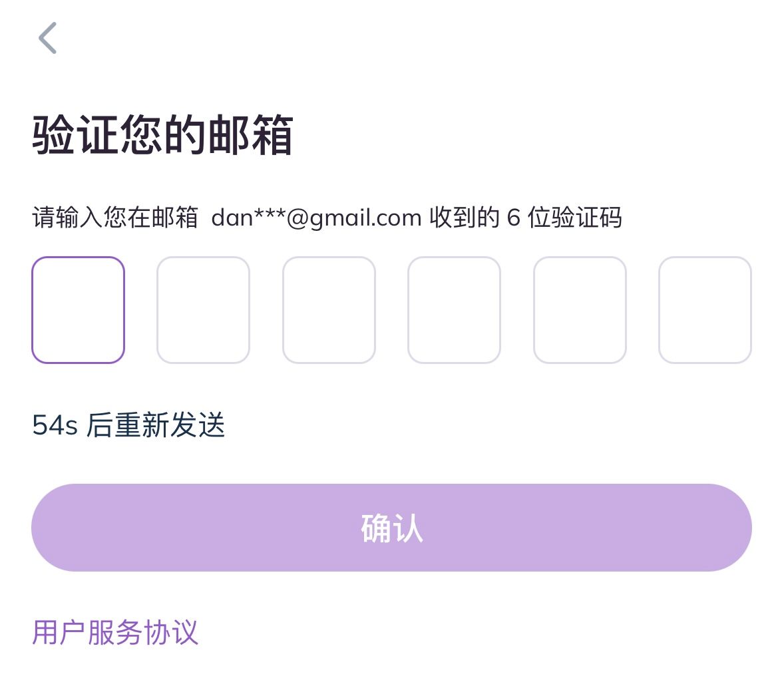Click the third verification code box
This screenshot has width=784, height=694.
(329, 310)
